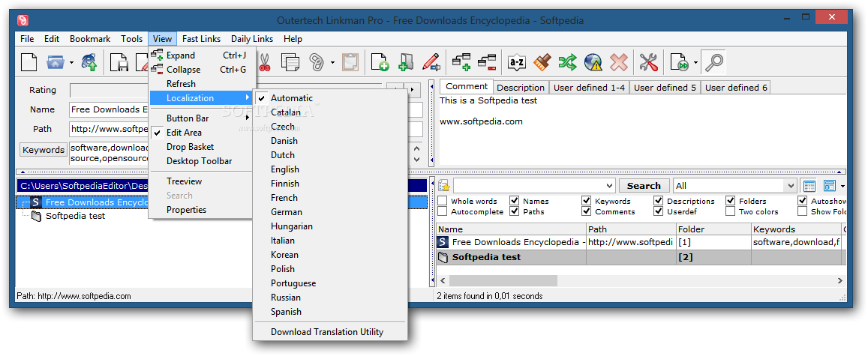Click the red X delete icon
This screenshot has height=356, width=868.
tap(618, 62)
